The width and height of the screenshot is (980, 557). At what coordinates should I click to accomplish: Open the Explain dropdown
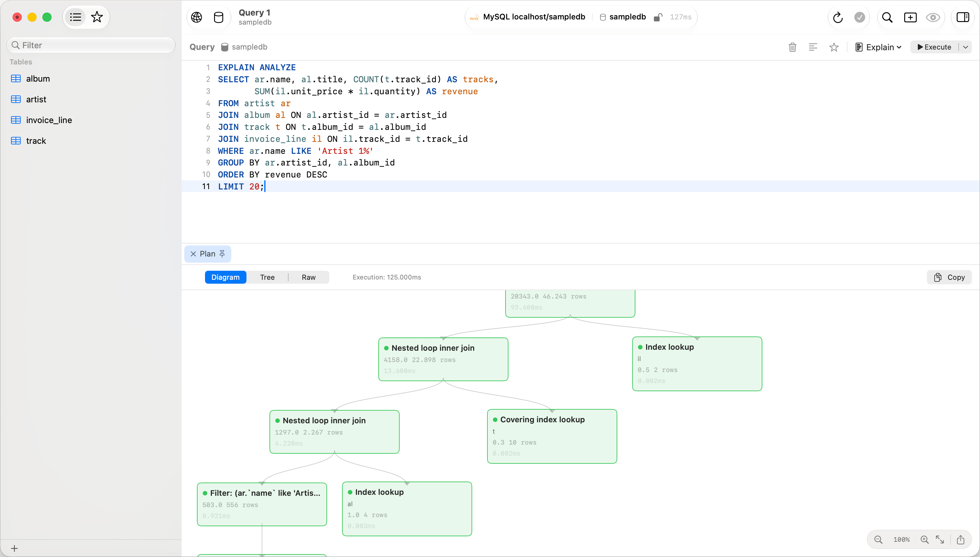point(878,47)
